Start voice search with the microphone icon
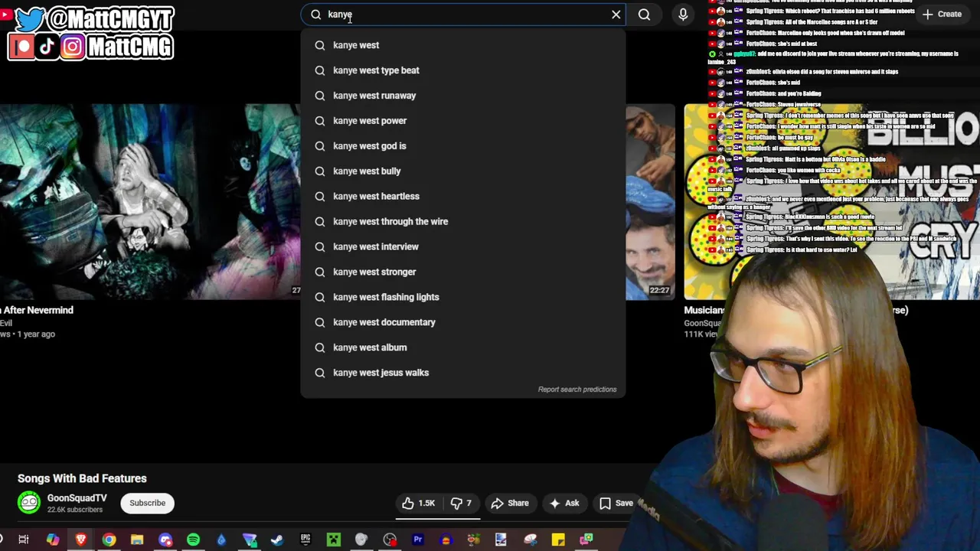The width and height of the screenshot is (980, 551). coord(683,15)
